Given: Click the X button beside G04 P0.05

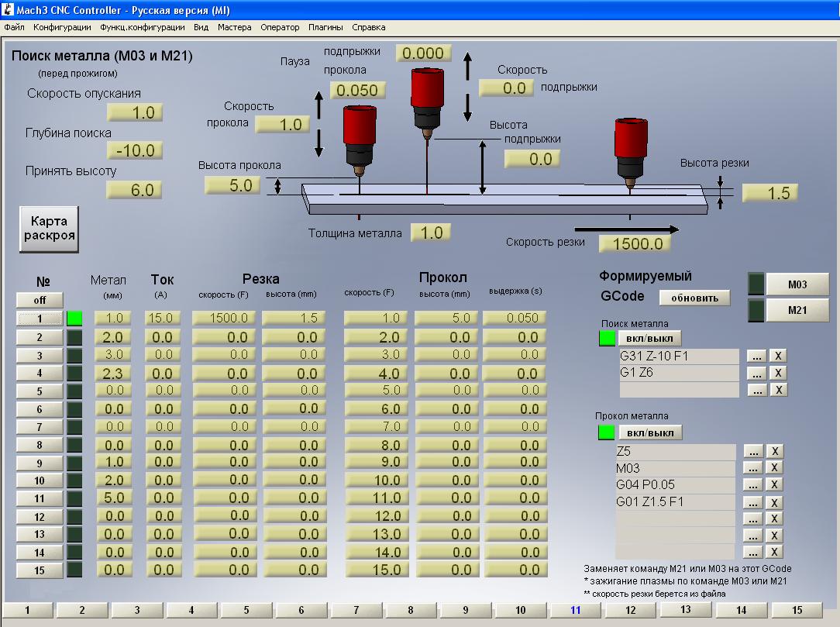Looking at the screenshot, I should tap(774, 484).
